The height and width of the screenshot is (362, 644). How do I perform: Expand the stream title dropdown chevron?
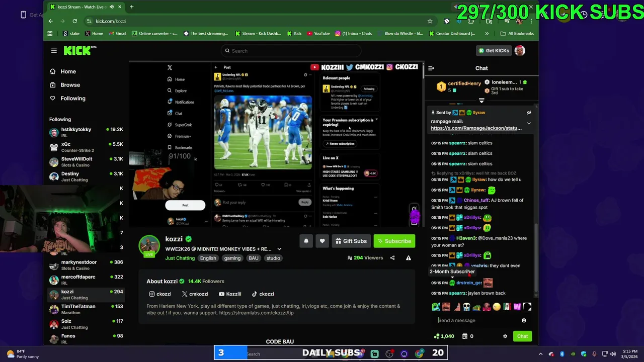coord(279,249)
